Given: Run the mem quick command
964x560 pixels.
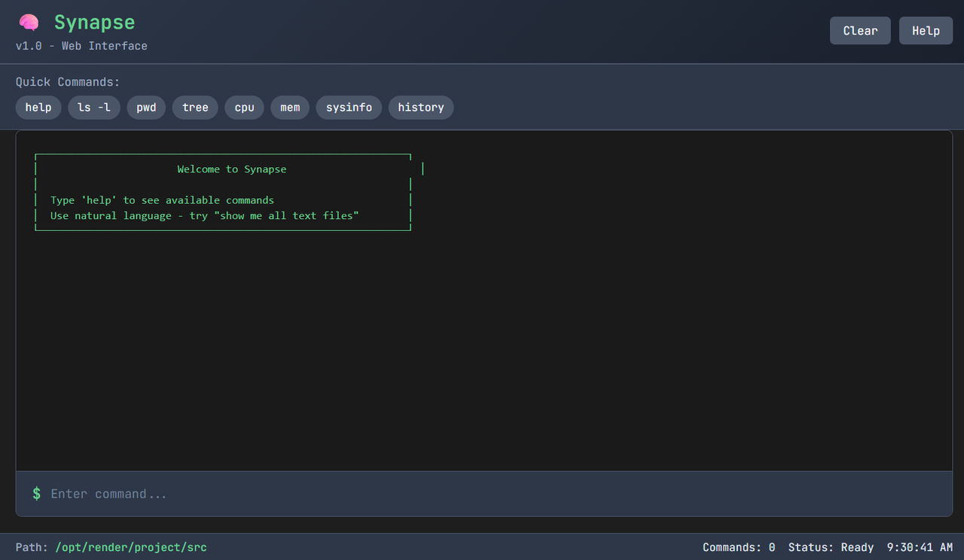Looking at the screenshot, I should [290, 107].
